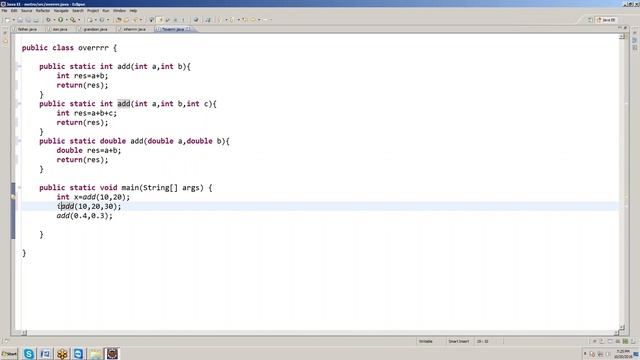
Task: Switch to the grandson.java editor tab
Action: pyautogui.click(x=95, y=29)
